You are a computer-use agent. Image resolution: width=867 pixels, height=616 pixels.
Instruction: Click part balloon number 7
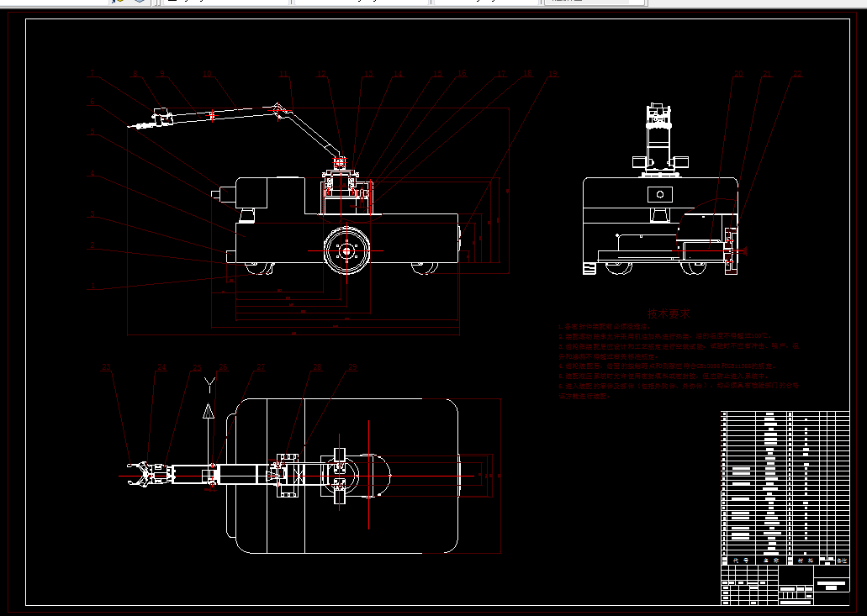pyautogui.click(x=93, y=73)
